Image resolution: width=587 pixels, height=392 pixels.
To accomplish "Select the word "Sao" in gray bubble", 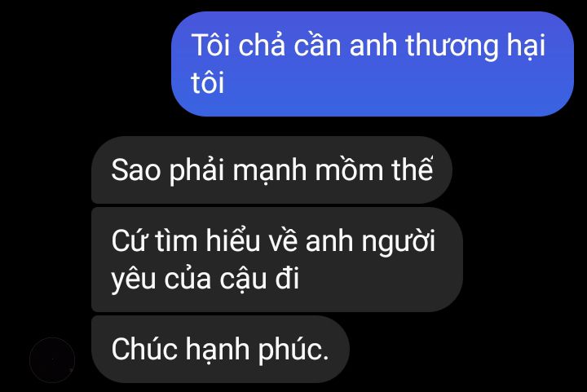I will click(x=135, y=170).
